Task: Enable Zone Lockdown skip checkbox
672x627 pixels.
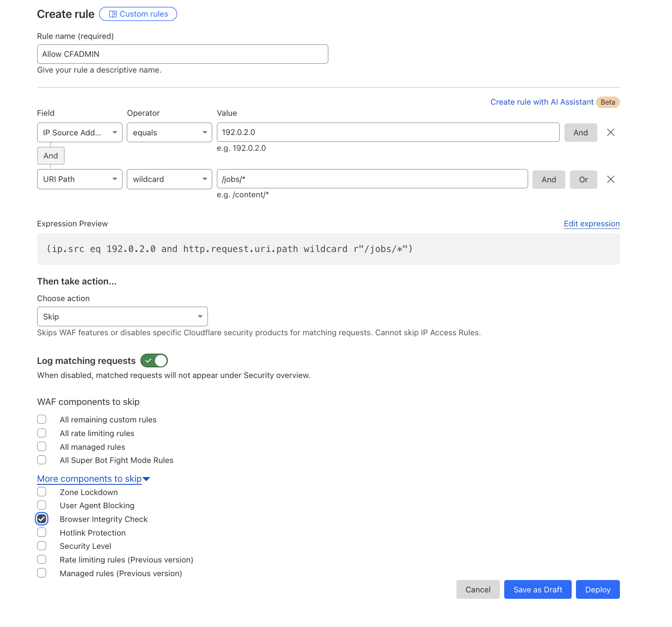Action: (42, 492)
